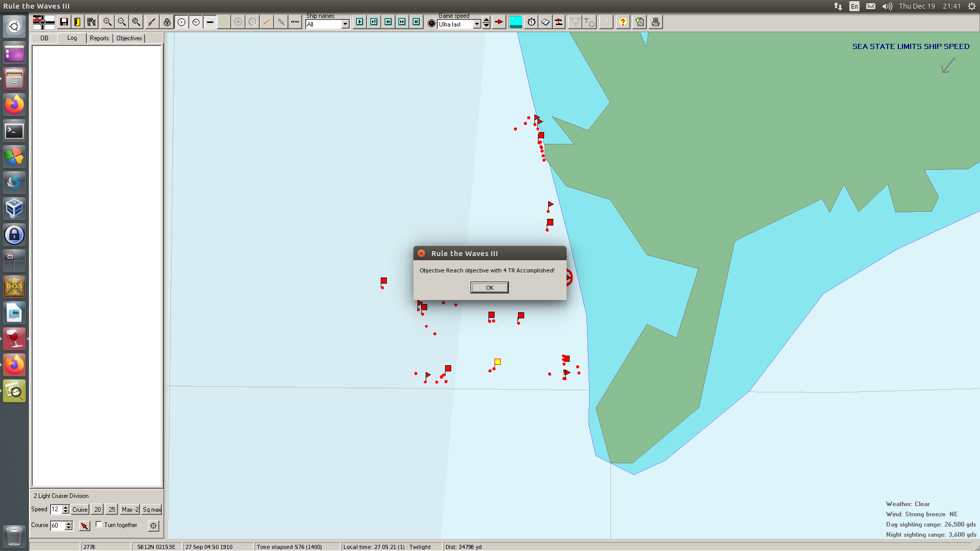Click the Sq max speed button
The width and height of the screenshot is (980, 551).
point(152,510)
